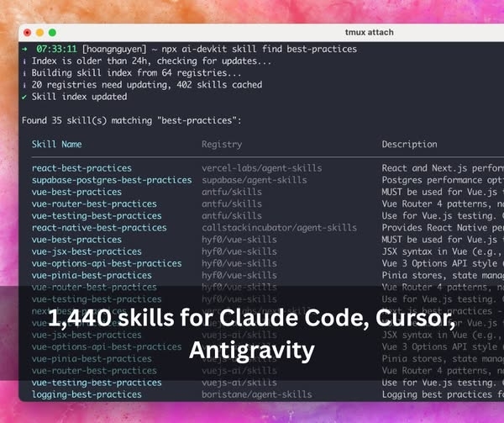The image size is (504, 423).
Task: Click the 'tmux attach' window title
Action: (370, 32)
